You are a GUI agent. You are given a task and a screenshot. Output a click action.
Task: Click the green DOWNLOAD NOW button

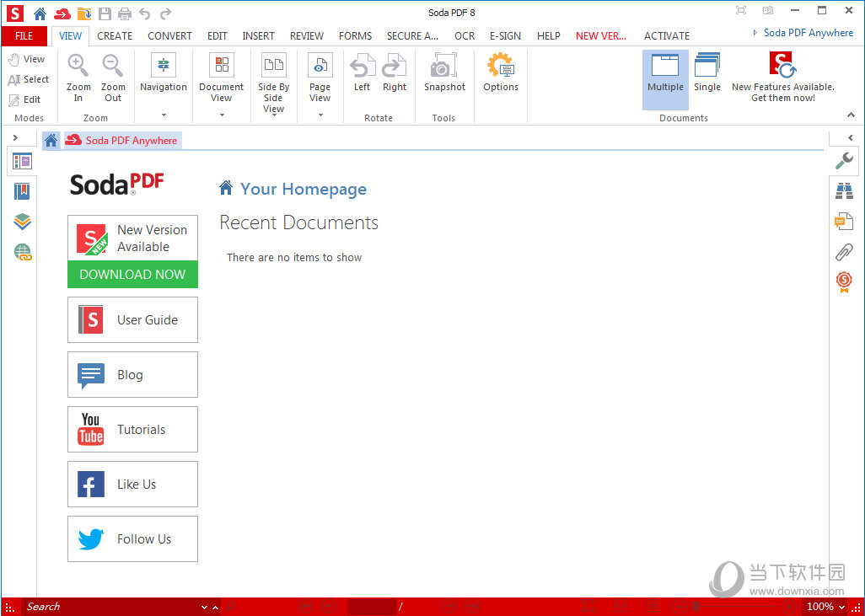coord(132,274)
